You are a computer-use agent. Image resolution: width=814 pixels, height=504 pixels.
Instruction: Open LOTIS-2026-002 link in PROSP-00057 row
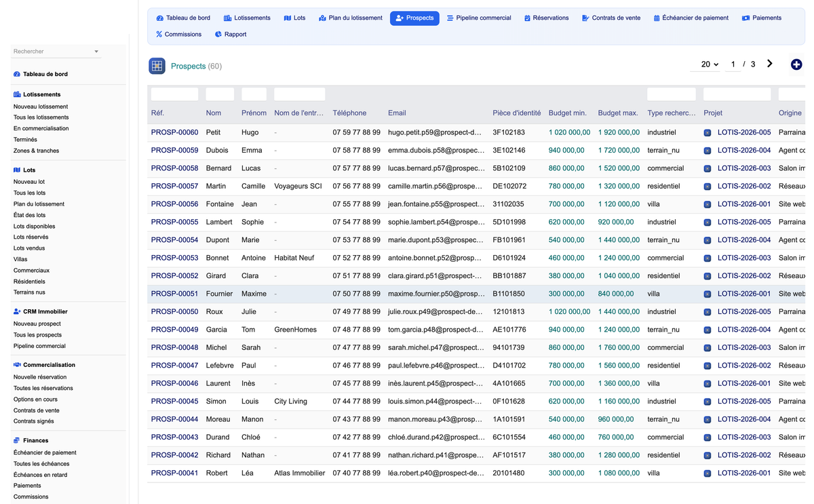pos(744,186)
